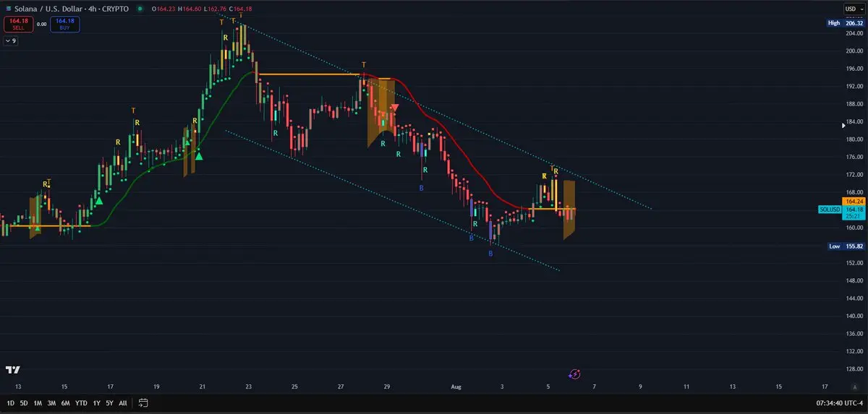The width and height of the screenshot is (868, 414).
Task: Click the Low 155.82 price label
Action: coord(846,246)
